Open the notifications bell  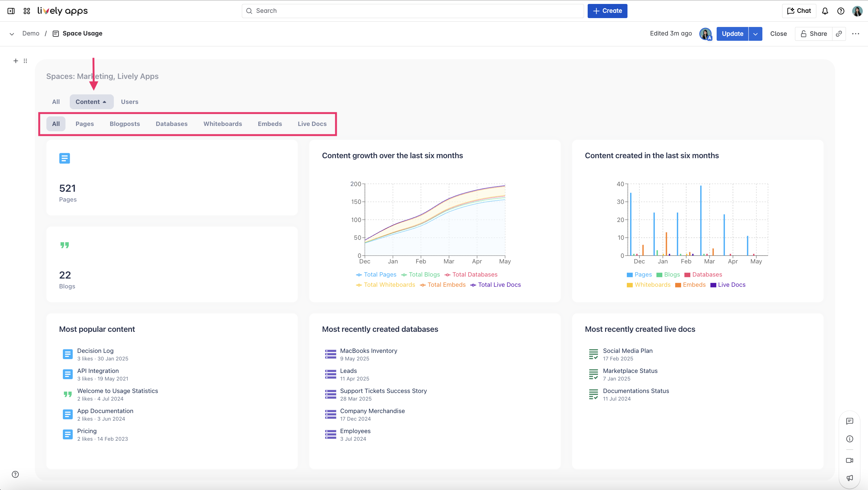(x=825, y=11)
